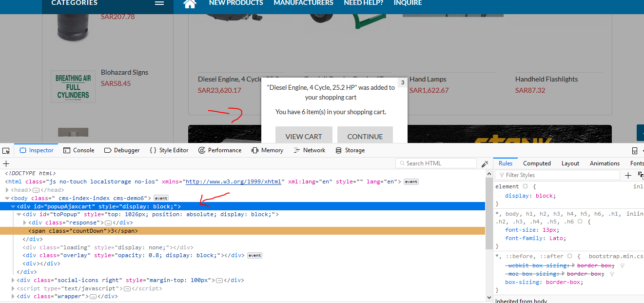The width and height of the screenshot is (644, 303).
Task: Open the Debugger tab
Action: coord(122,150)
